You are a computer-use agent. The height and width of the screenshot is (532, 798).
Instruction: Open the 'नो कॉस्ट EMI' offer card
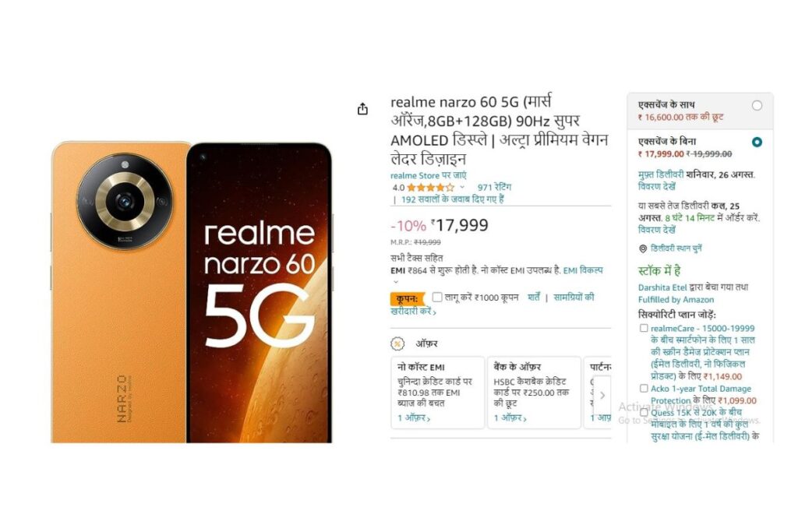pos(437,392)
